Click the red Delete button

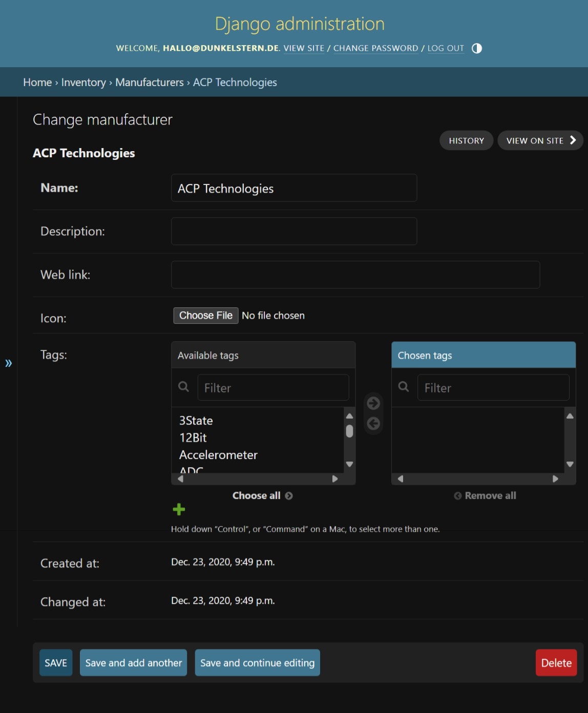[556, 663]
